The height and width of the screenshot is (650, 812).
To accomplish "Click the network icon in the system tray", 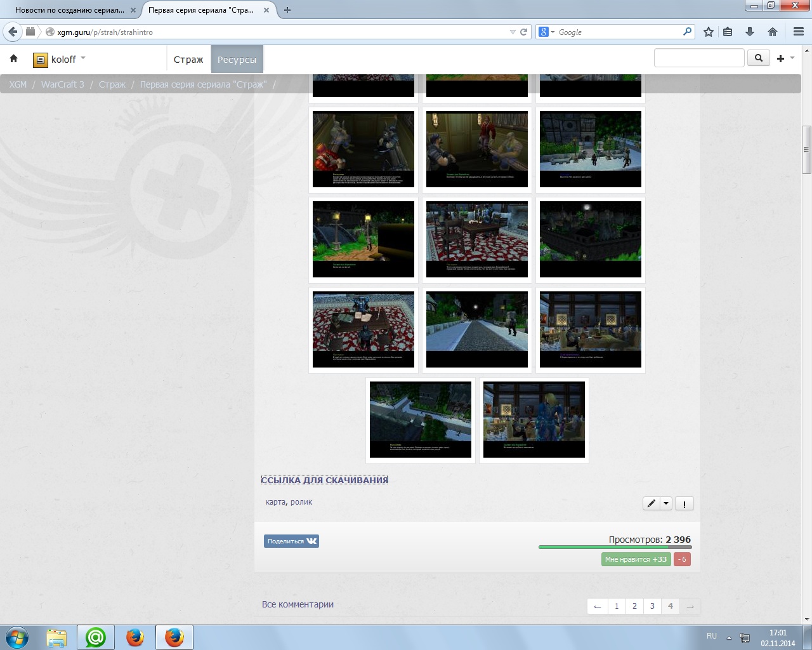I will point(745,637).
